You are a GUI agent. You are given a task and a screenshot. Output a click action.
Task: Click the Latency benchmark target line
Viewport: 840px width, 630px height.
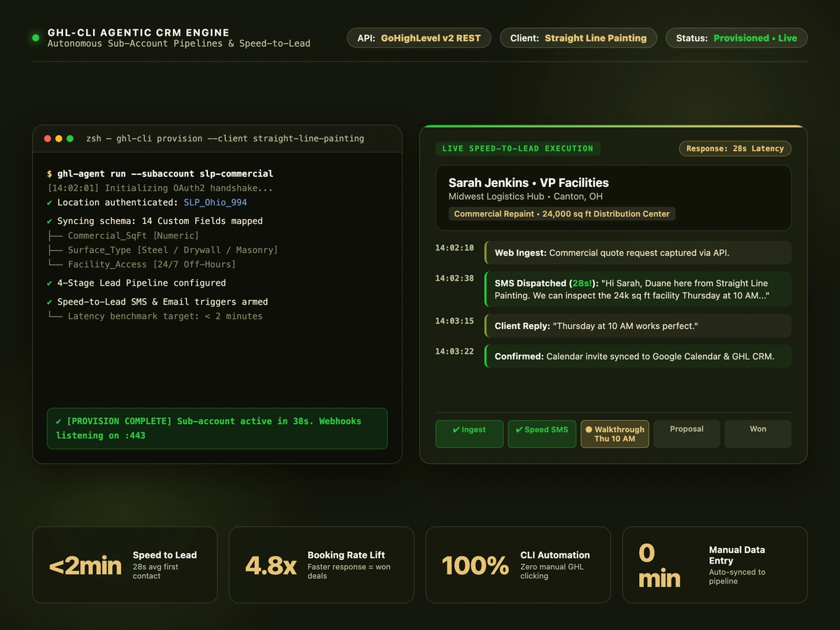[155, 316]
